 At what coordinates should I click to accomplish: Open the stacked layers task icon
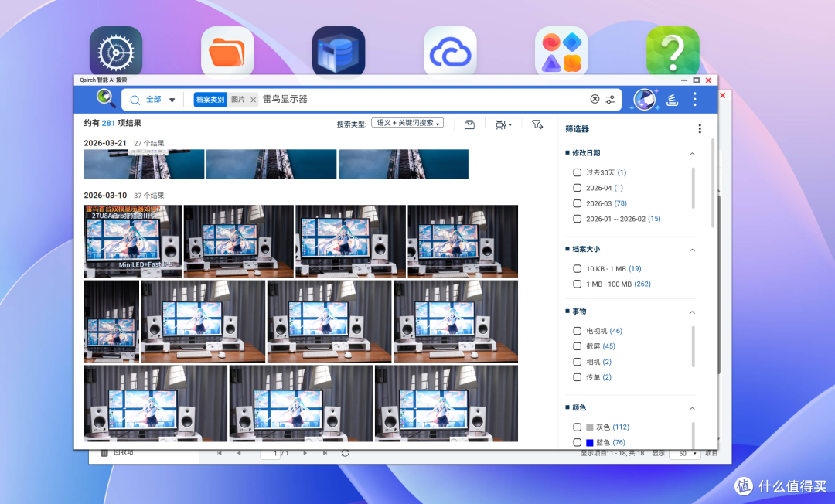pyautogui.click(x=672, y=100)
